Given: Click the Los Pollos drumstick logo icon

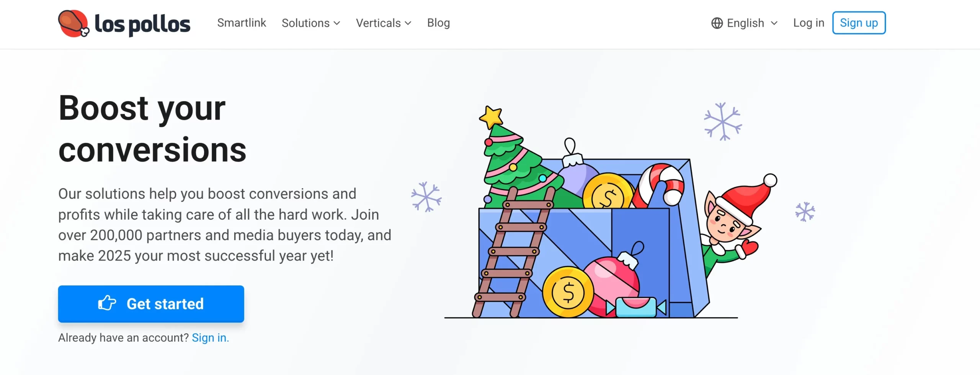Looking at the screenshot, I should pyautogui.click(x=73, y=23).
